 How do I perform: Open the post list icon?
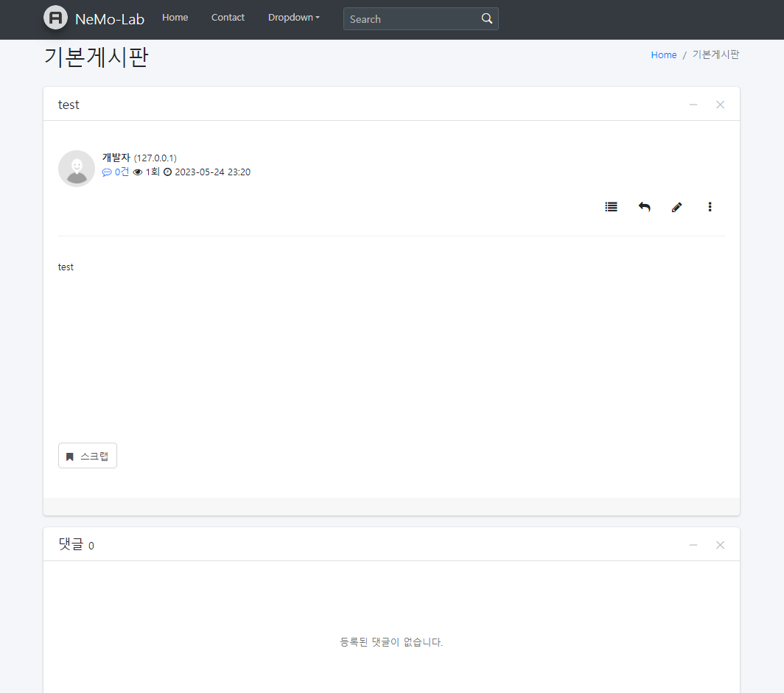pos(611,207)
